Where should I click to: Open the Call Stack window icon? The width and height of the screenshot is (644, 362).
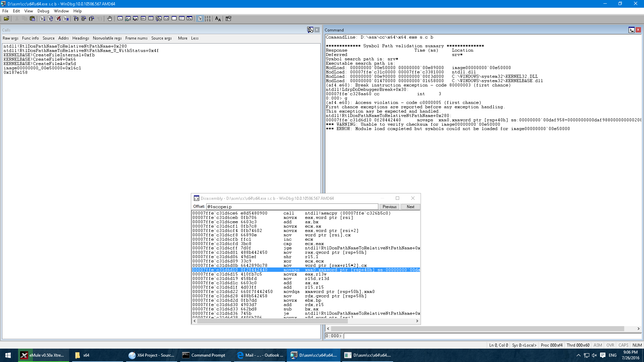pos(159,18)
